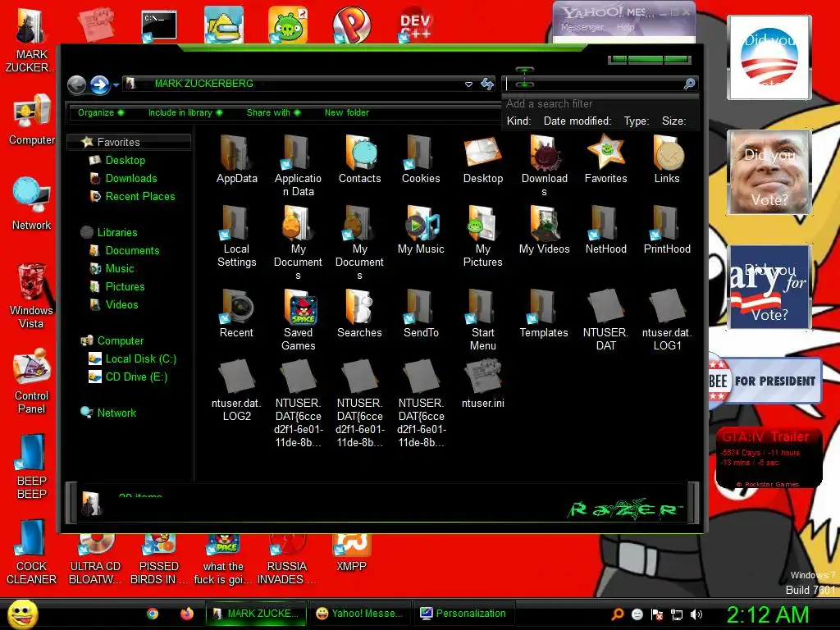This screenshot has height=630, width=840.
Task: Open the Desktop folder in the file list
Action: tap(482, 159)
